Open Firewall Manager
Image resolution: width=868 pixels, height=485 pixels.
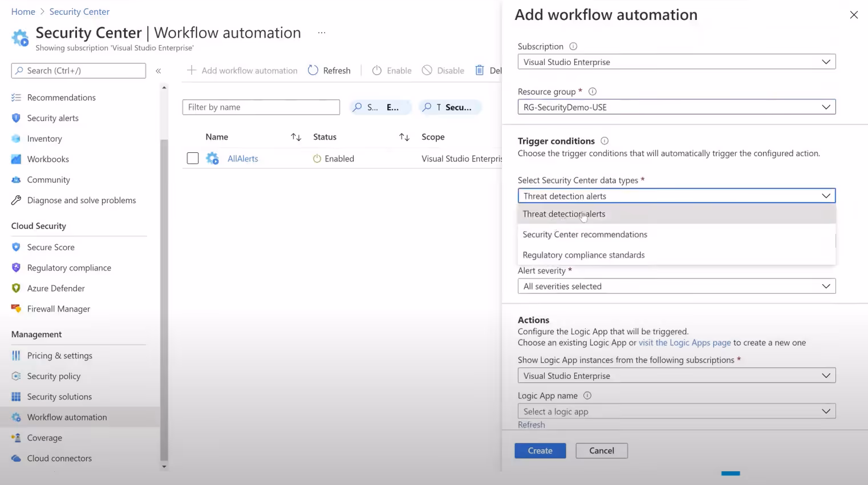[59, 309]
